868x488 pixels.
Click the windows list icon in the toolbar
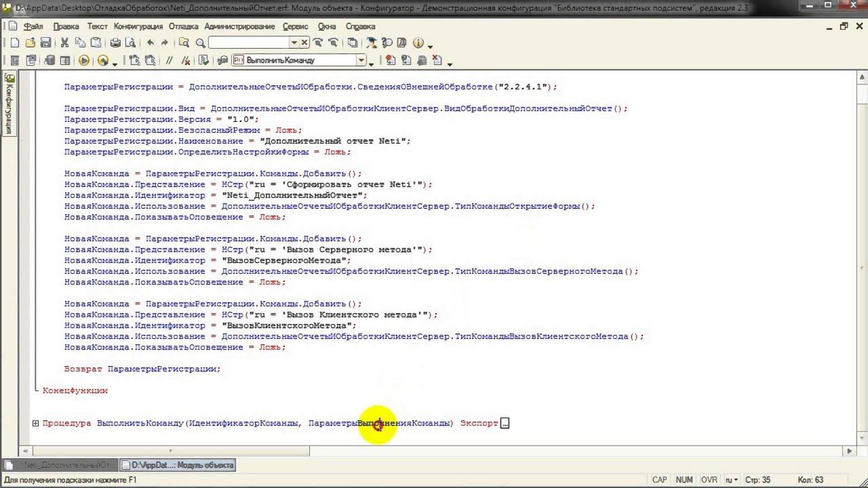click(352, 43)
